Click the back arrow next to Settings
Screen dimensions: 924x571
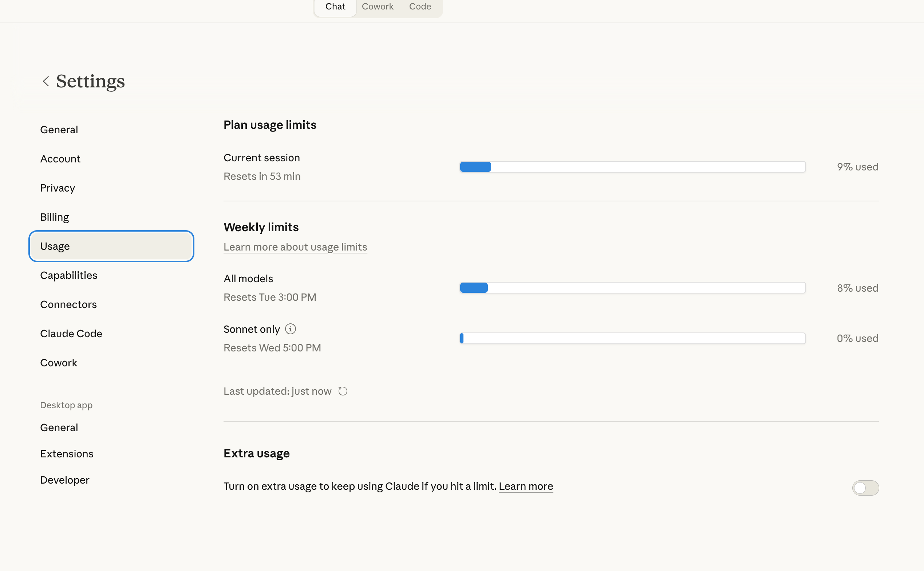(x=46, y=81)
